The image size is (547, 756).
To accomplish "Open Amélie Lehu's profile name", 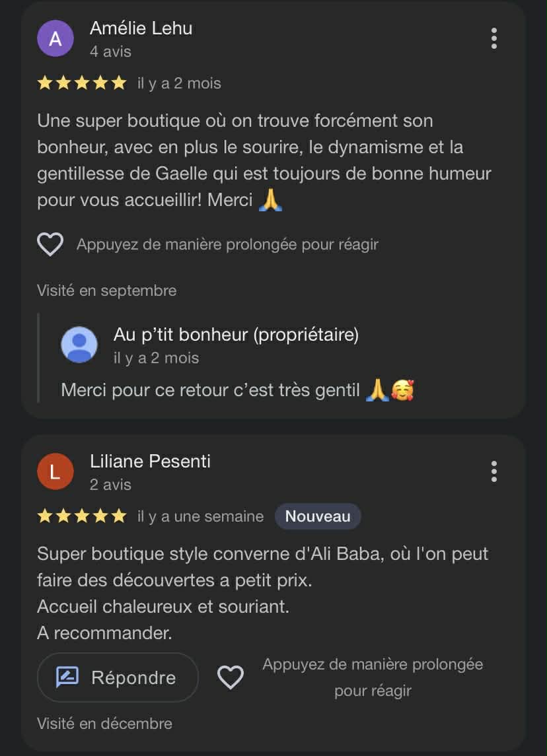I will (141, 28).
